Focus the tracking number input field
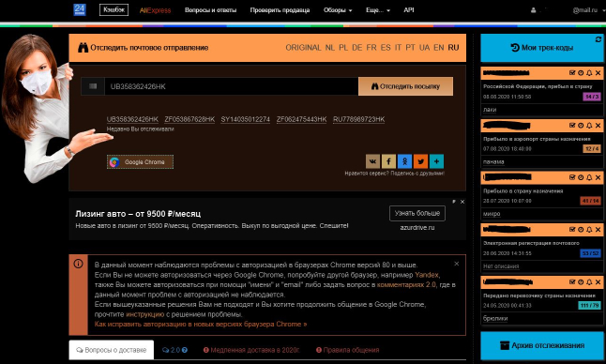 (231, 86)
